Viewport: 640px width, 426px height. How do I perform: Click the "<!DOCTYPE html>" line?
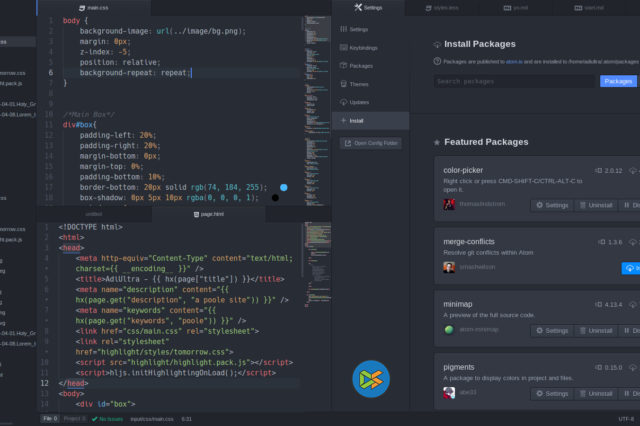point(90,227)
